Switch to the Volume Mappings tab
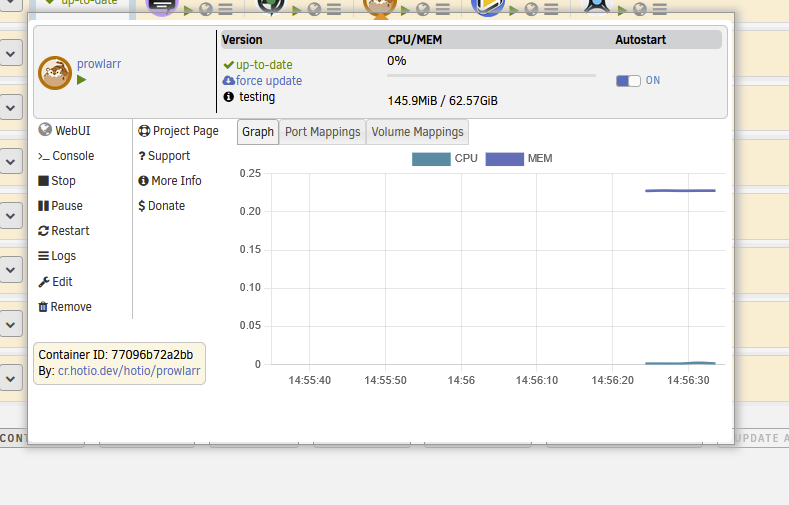 (417, 132)
